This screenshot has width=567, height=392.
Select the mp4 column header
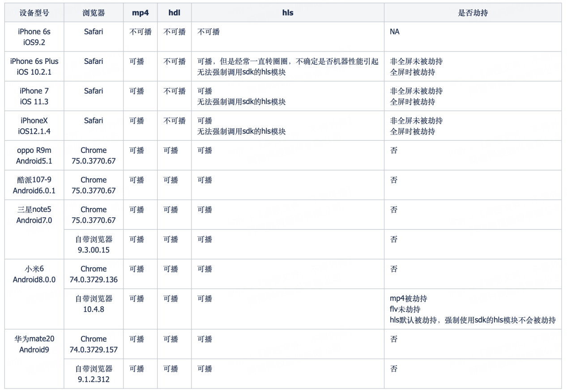(x=141, y=13)
